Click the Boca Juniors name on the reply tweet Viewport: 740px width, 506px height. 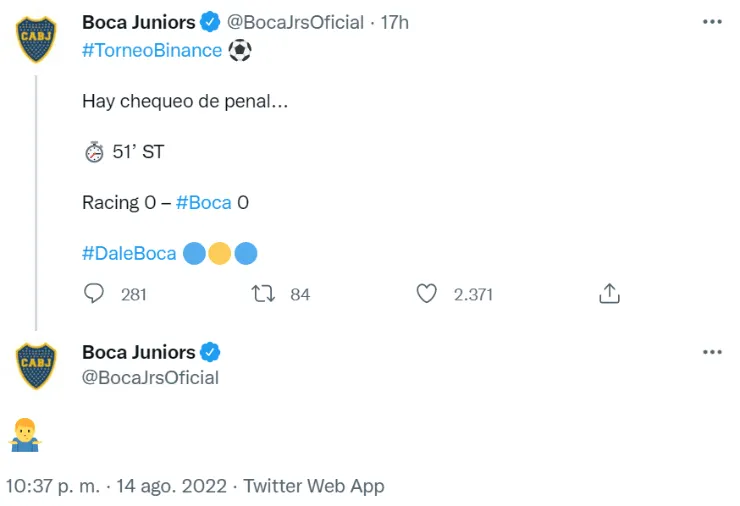(x=138, y=352)
